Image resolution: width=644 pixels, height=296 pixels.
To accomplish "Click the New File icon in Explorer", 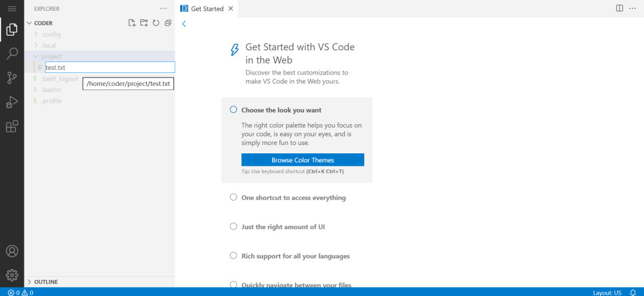I will (132, 23).
